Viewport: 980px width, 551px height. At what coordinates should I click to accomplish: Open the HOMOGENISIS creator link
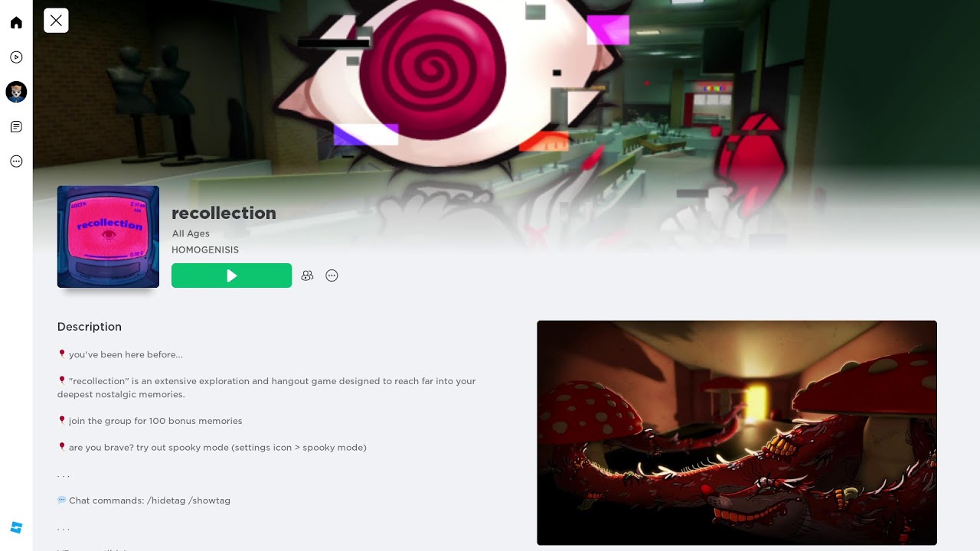click(x=205, y=250)
